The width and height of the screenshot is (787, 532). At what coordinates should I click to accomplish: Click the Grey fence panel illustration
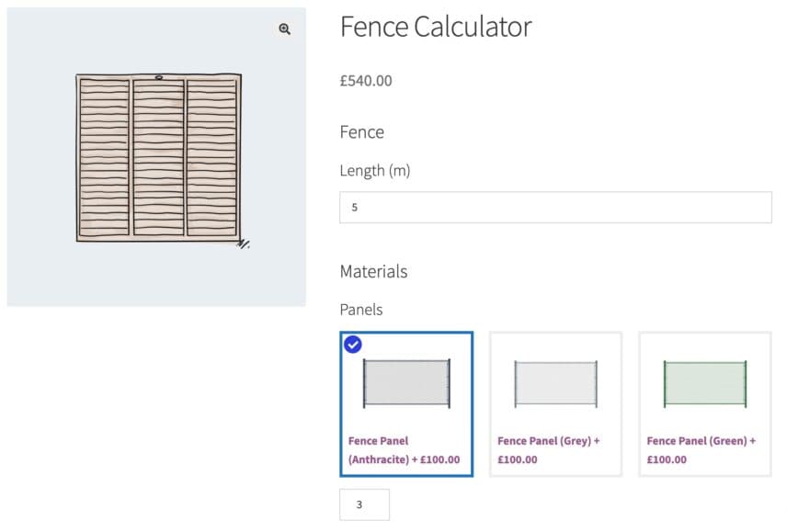[x=555, y=383]
